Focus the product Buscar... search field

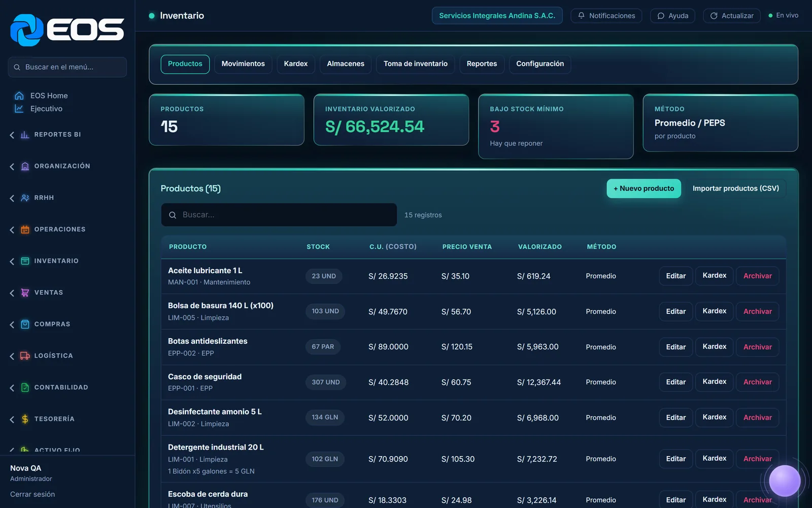(x=279, y=215)
